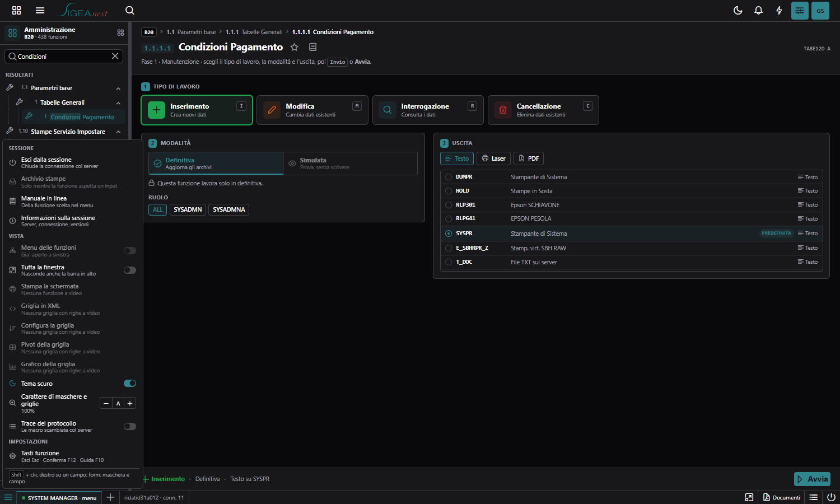Open Informazioni sulla sessione
Screen dimensions: 840x504
point(73,221)
